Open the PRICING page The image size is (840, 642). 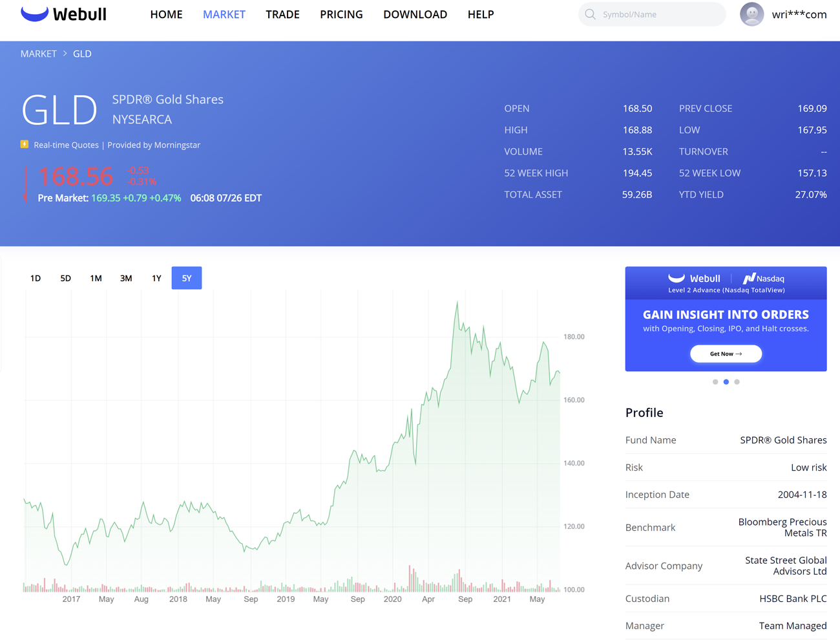341,14
